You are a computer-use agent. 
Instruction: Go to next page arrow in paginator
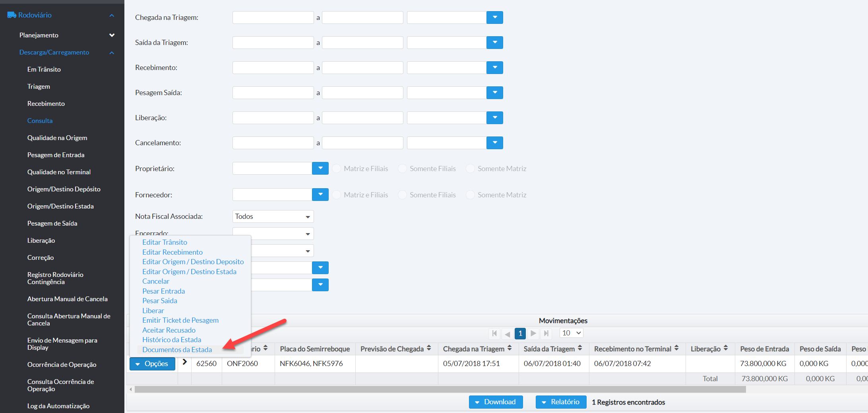[533, 333]
